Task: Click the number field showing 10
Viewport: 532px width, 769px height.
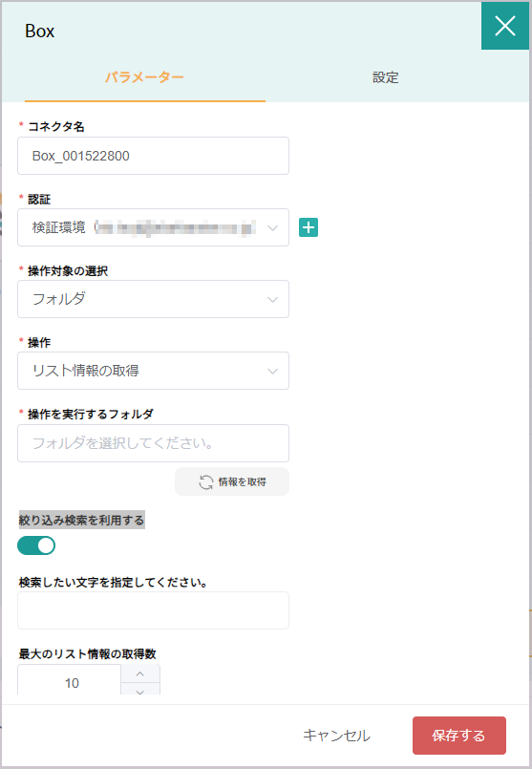Action: 70,682
